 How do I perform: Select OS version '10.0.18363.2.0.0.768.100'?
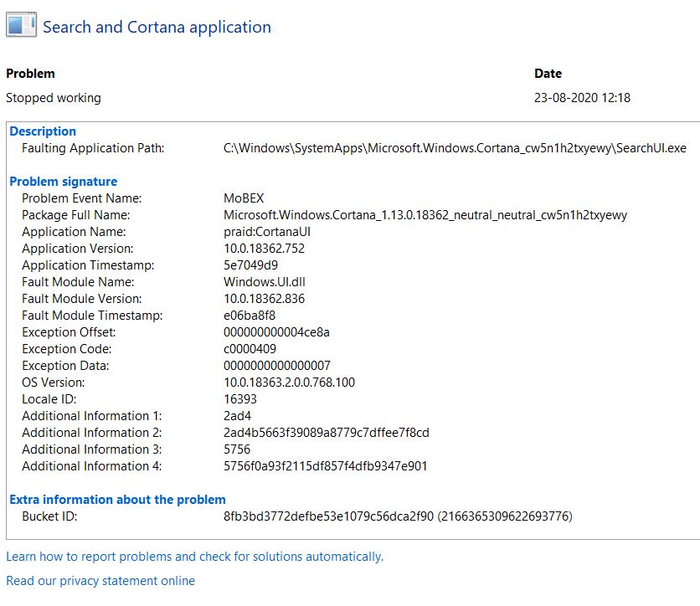coord(289,383)
